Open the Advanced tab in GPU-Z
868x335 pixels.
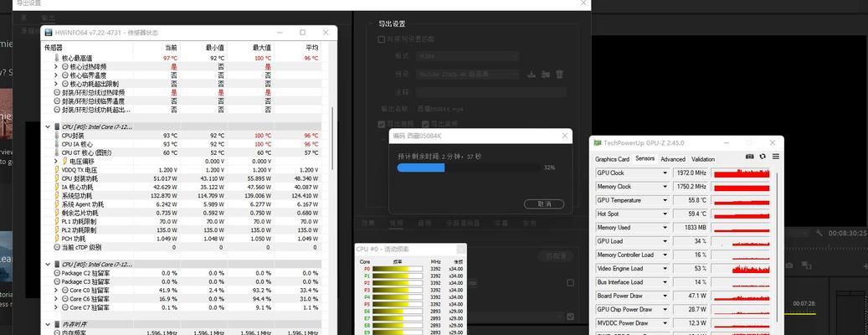pos(673,159)
